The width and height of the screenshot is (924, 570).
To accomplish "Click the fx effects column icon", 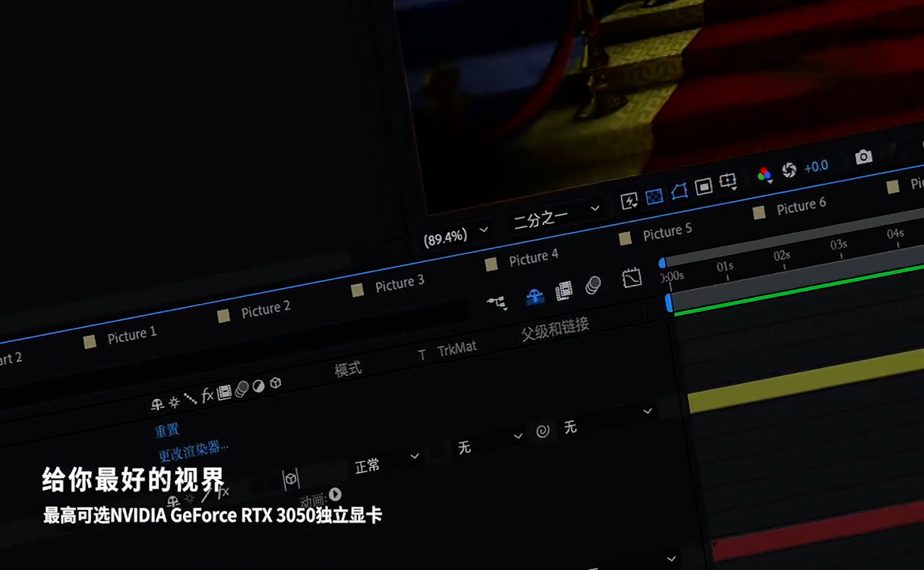I will pos(207,395).
